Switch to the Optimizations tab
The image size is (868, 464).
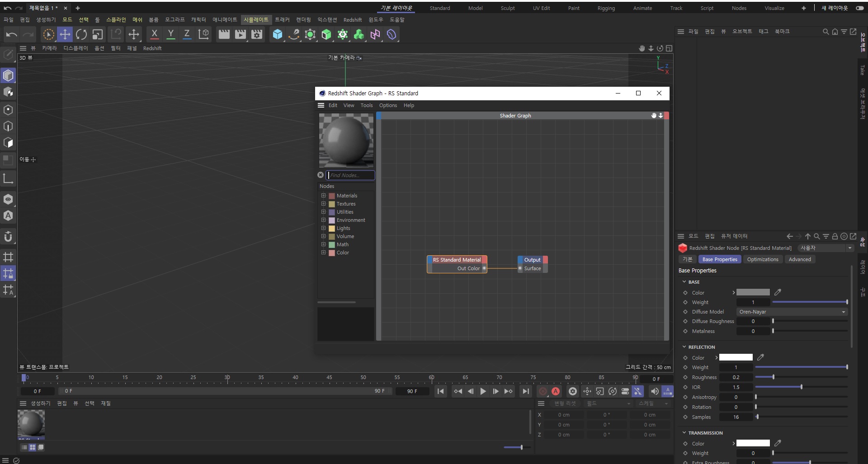(x=763, y=259)
